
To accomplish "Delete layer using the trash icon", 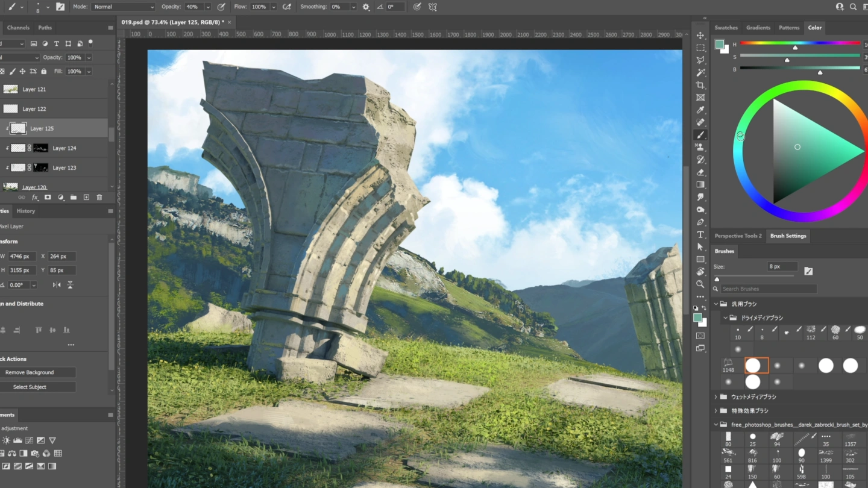I will coord(99,198).
